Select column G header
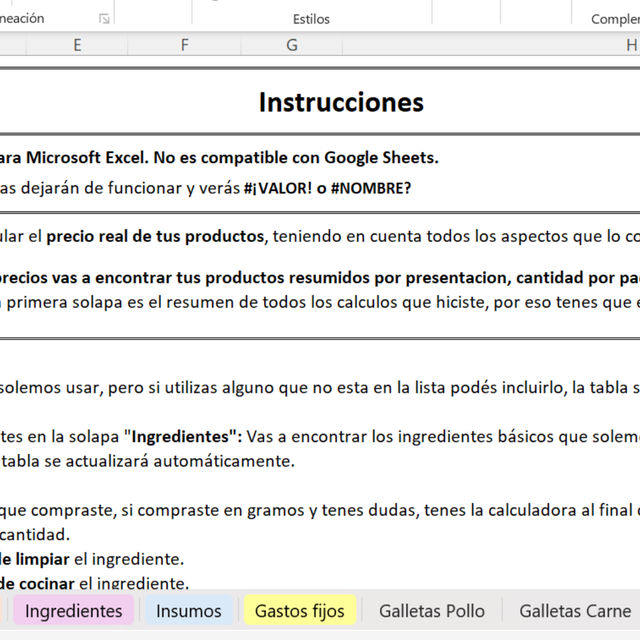The height and width of the screenshot is (640, 640). tap(292, 45)
